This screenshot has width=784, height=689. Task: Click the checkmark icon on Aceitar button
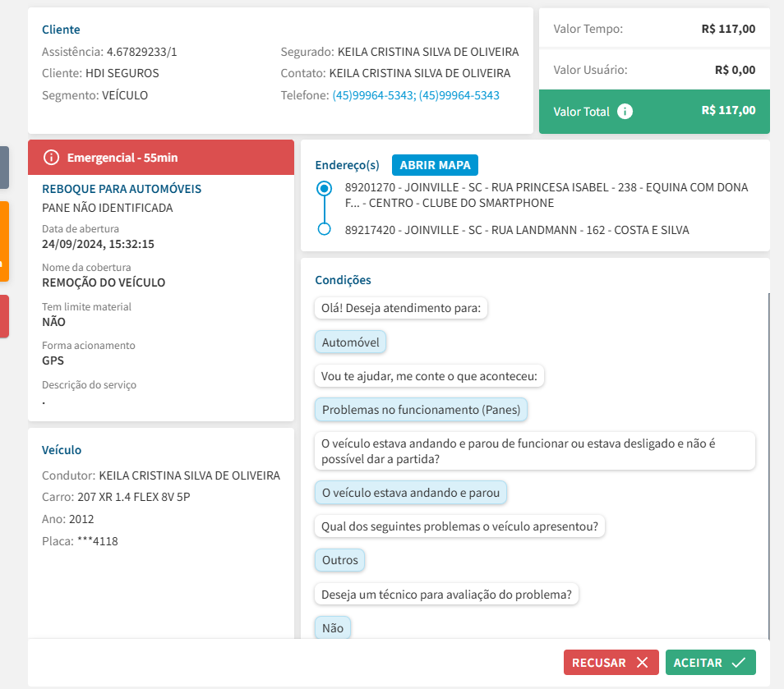click(738, 663)
